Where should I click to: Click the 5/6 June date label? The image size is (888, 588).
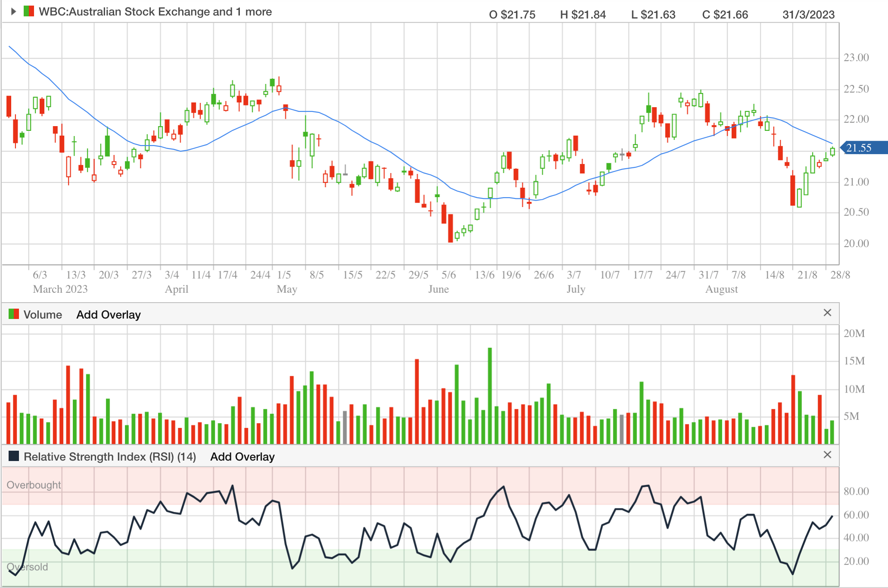click(x=448, y=275)
